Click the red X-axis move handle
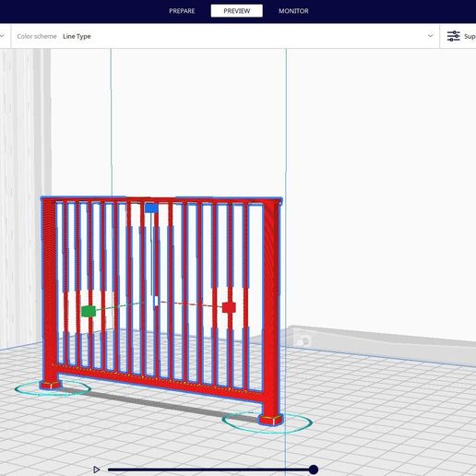This screenshot has height=476, width=476. pyautogui.click(x=229, y=307)
